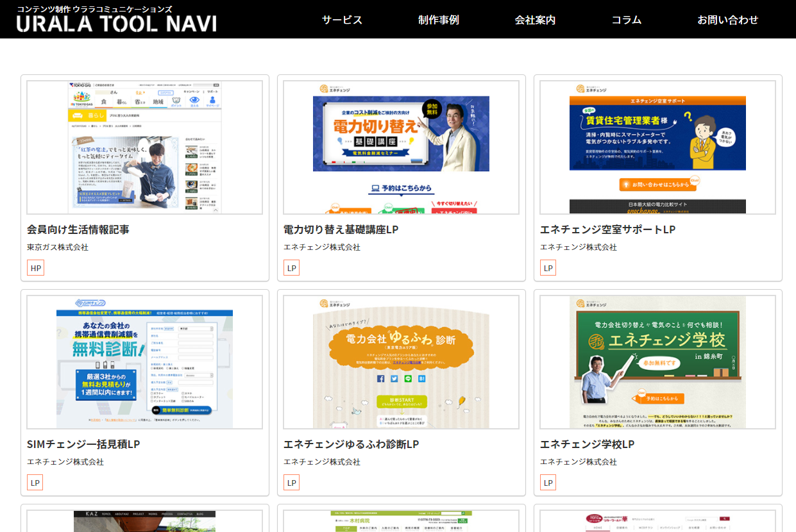Open the 電力切り替え基礎講座LP thumbnail image
This screenshot has width=796, height=532.
click(x=402, y=147)
